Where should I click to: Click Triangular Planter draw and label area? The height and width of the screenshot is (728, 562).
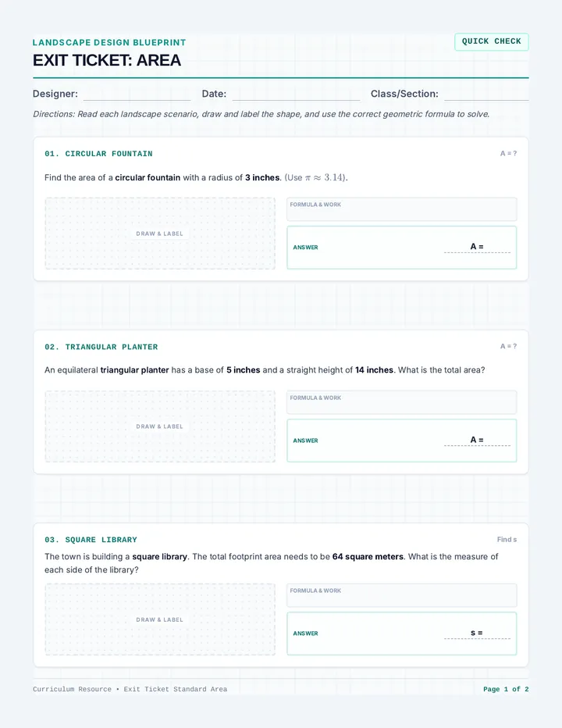tap(160, 426)
